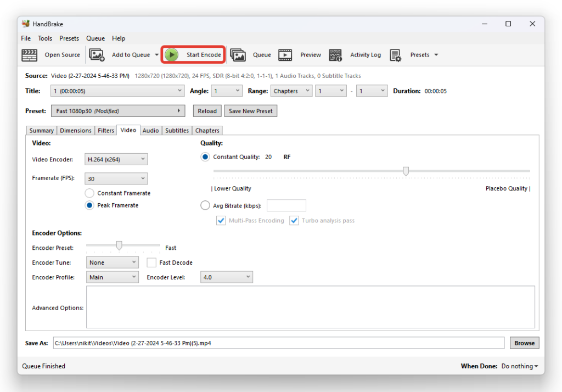Click the Constant Quality slider handle
Screen dimensions: 562x392
406,171
